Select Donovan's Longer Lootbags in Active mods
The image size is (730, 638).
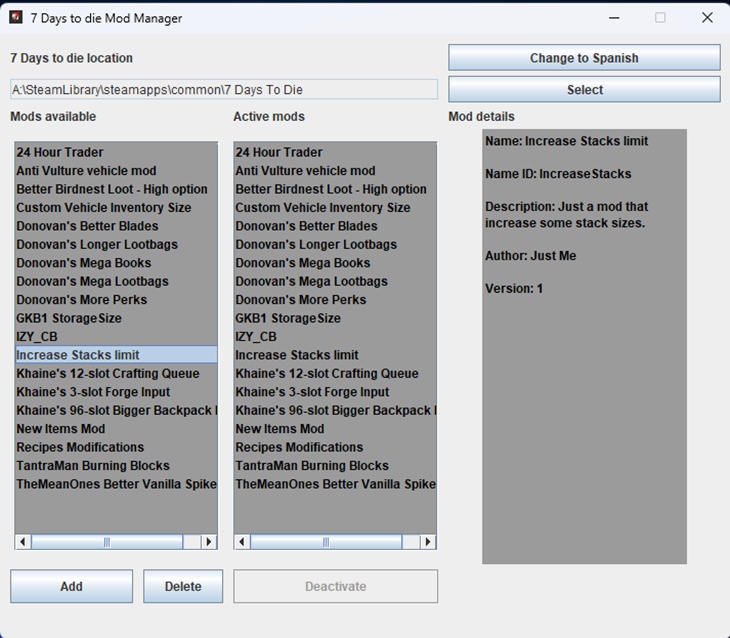pos(335,244)
